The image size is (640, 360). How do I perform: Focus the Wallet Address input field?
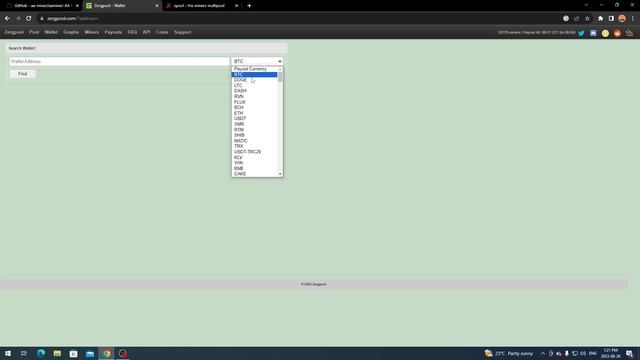coord(119,61)
